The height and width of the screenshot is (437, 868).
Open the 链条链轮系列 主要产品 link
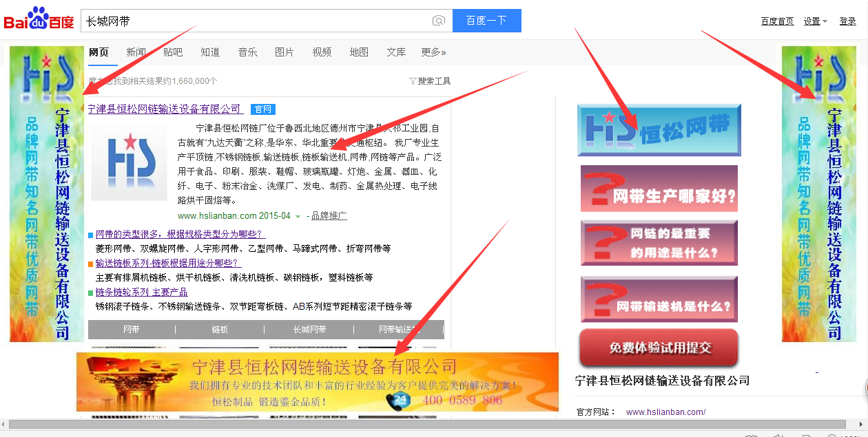[x=141, y=292]
